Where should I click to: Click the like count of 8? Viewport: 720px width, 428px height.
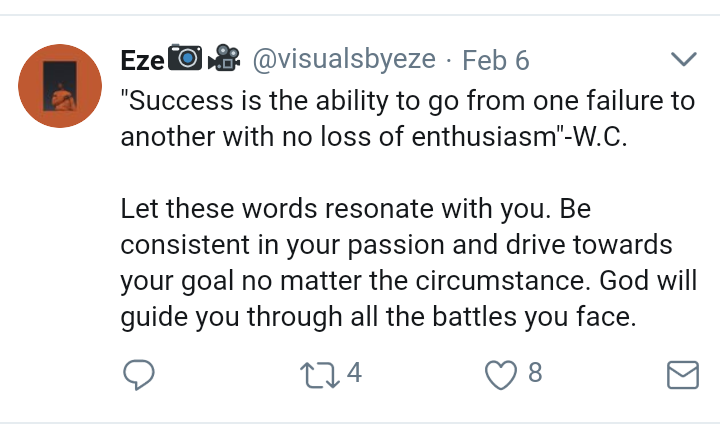point(534,374)
